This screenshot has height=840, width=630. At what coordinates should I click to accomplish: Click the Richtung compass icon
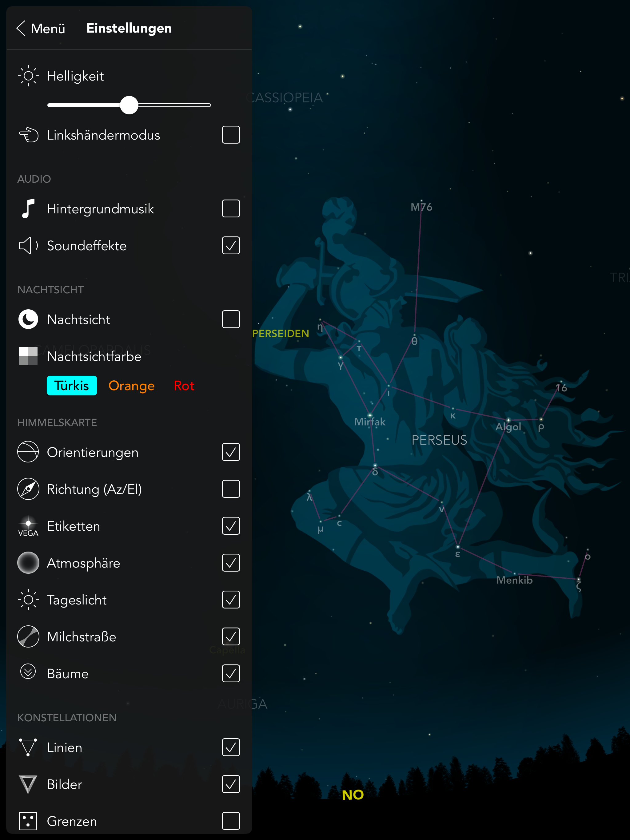click(x=28, y=489)
